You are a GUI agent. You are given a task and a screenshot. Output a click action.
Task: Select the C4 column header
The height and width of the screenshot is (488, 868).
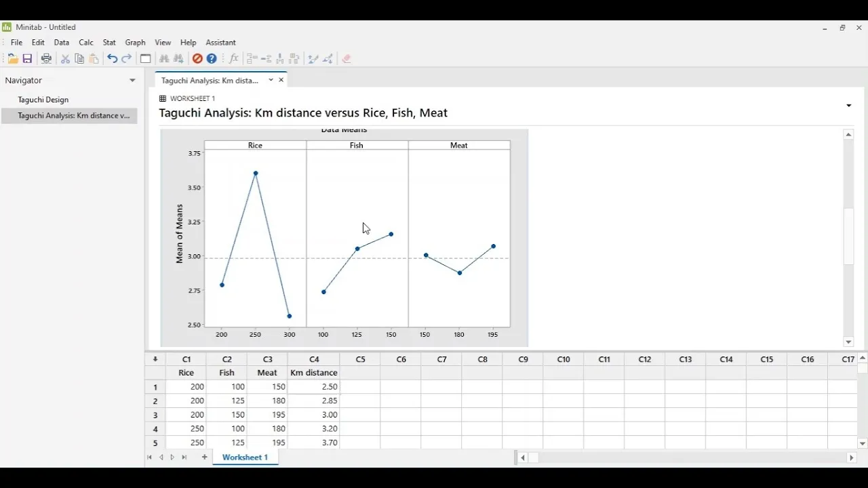314,359
